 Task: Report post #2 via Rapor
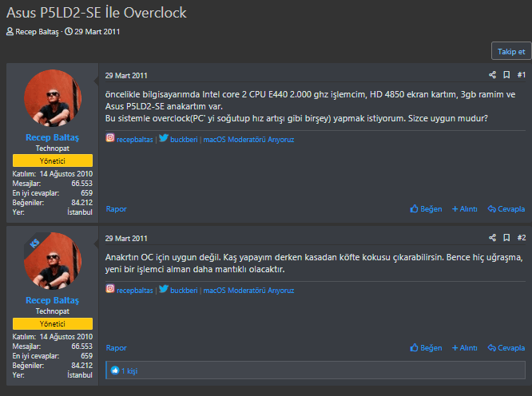[x=116, y=348]
